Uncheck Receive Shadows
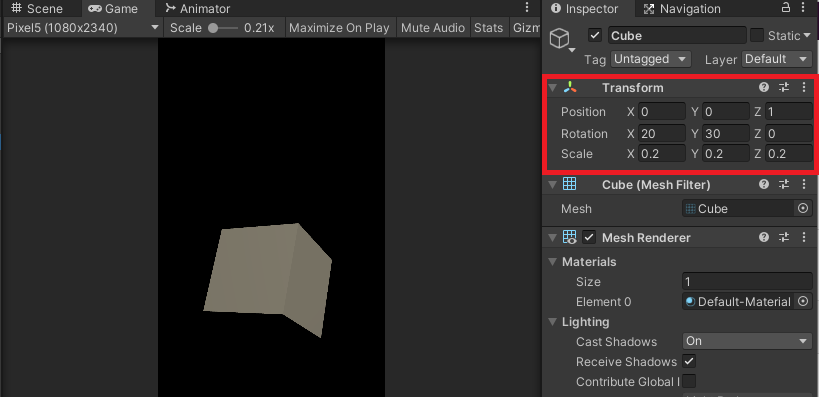 [x=689, y=361]
